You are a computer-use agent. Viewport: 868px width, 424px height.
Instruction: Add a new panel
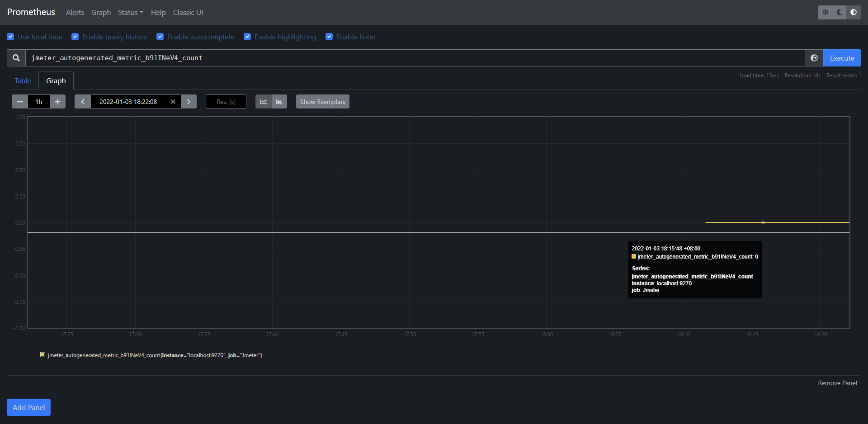pyautogui.click(x=28, y=407)
